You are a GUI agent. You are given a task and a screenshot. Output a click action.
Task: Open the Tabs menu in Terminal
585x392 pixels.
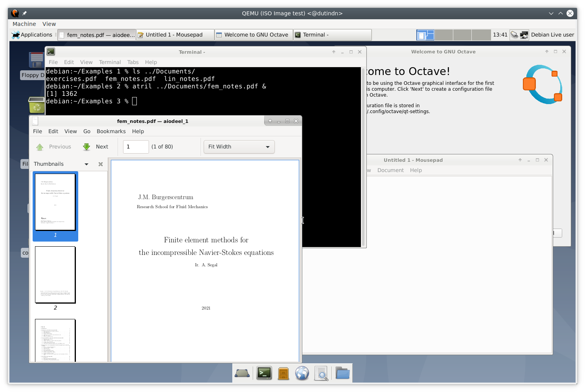click(133, 62)
